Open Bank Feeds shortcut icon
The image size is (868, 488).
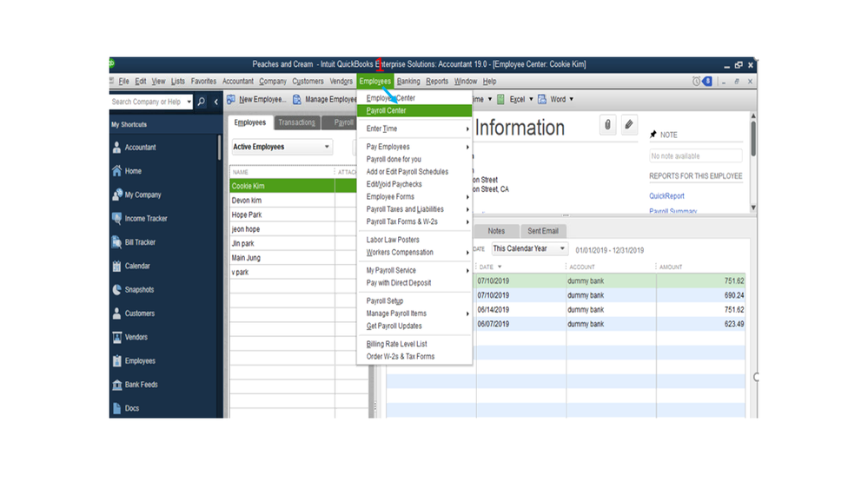[116, 385]
